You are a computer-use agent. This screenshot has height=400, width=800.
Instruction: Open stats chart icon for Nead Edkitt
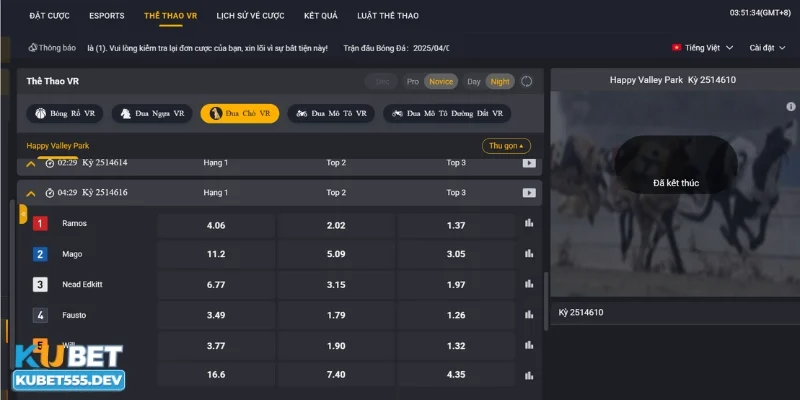pyautogui.click(x=529, y=285)
